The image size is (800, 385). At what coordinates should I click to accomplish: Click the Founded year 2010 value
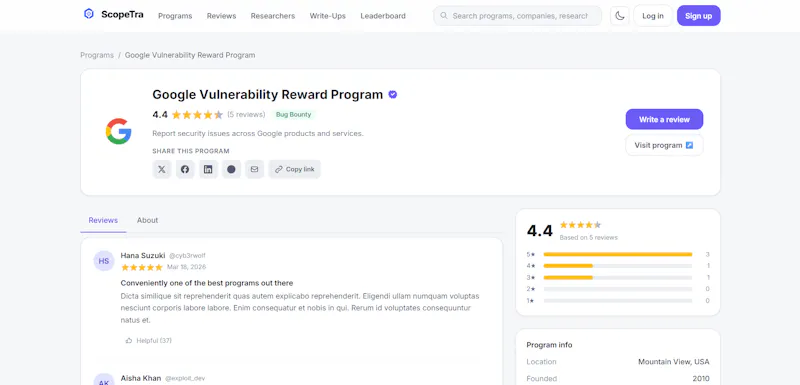pyautogui.click(x=701, y=379)
